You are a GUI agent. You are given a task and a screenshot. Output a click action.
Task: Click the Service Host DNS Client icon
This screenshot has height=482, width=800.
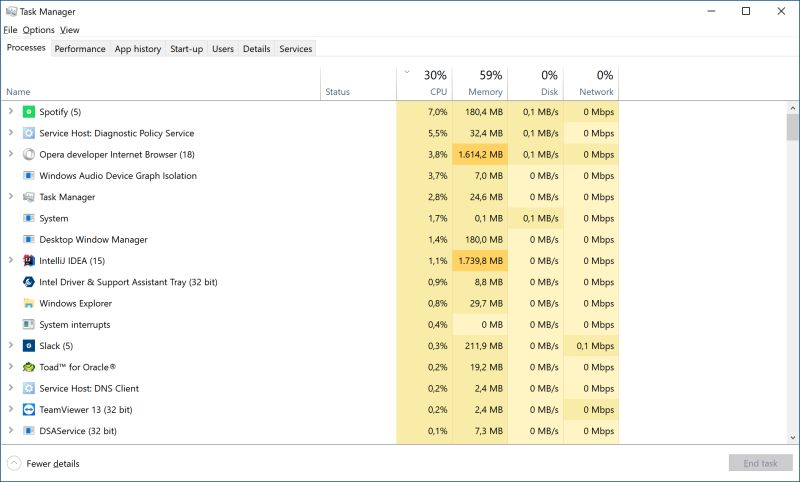point(29,388)
